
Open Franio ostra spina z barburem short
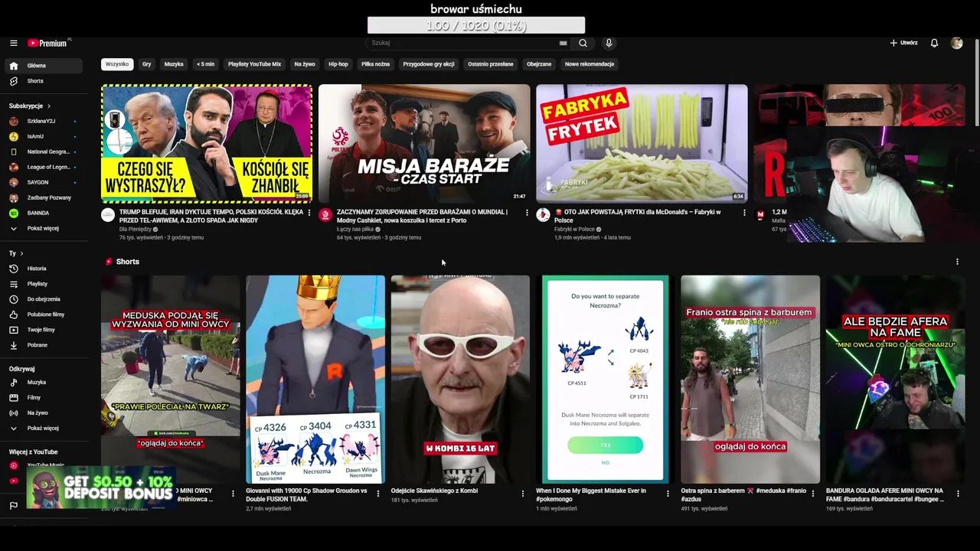[x=750, y=380]
